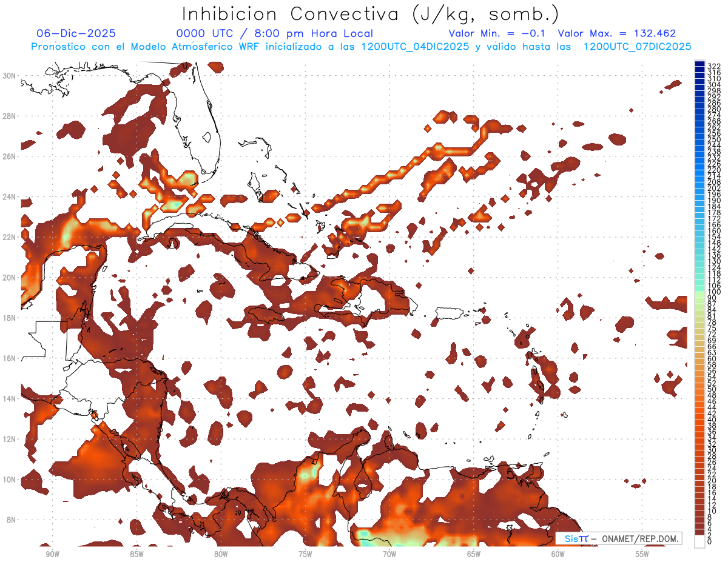Click the 65W longitude label
The image size is (728, 562).
474,554
